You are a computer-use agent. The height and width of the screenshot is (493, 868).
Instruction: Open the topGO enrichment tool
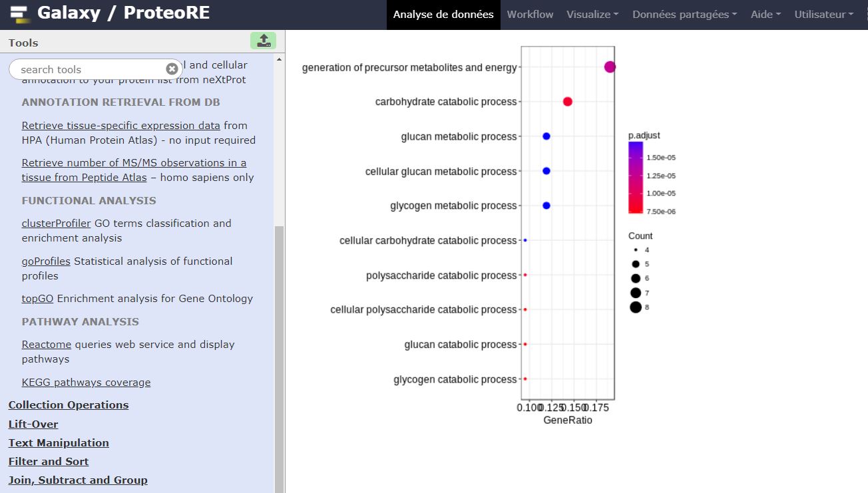[x=37, y=298]
